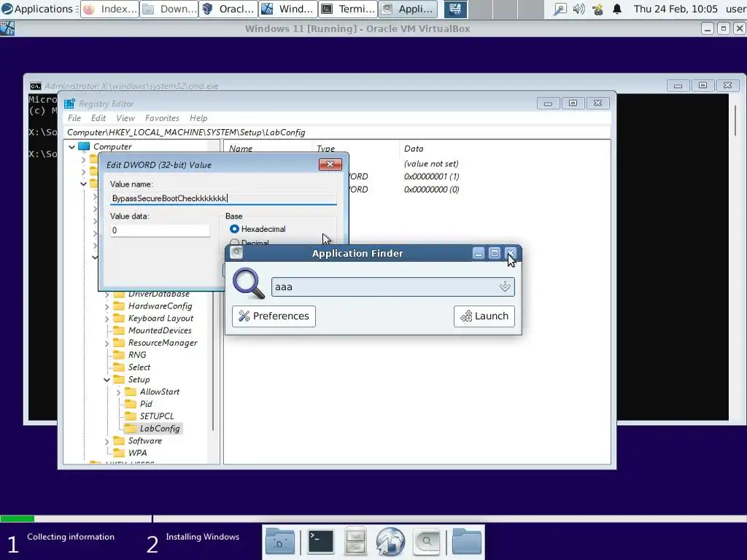Viewport: 747px width, 560px height.
Task: Open the volume speaker tray icon
Action: point(578,9)
